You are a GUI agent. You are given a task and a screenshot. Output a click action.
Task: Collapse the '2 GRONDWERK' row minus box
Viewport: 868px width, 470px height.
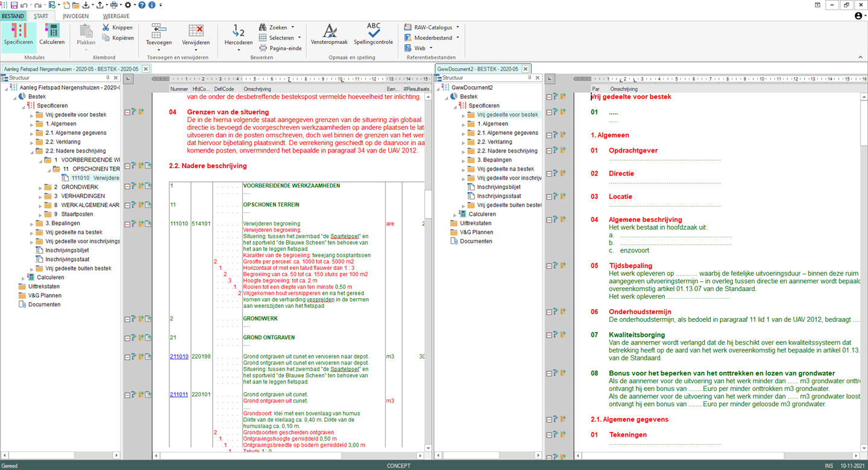(x=128, y=319)
